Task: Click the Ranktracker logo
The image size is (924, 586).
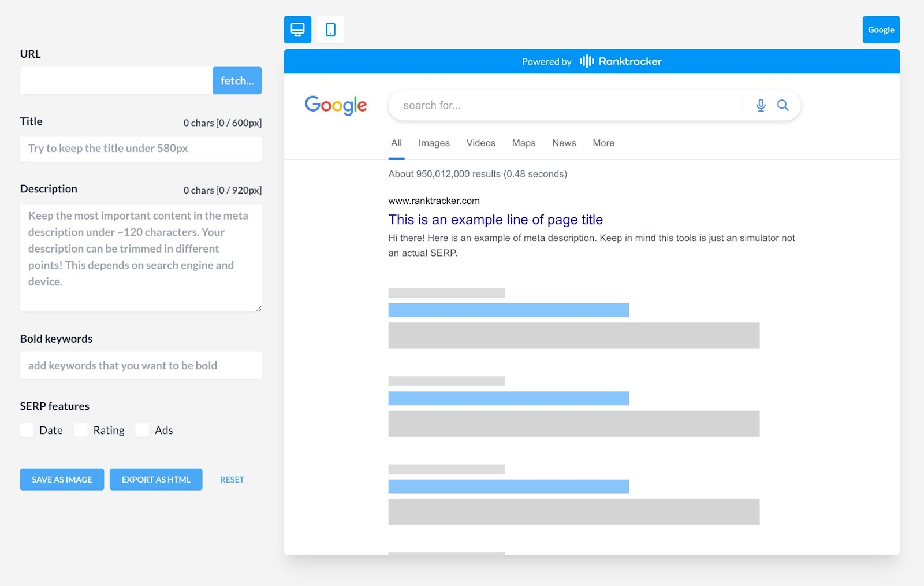Action: pos(620,61)
